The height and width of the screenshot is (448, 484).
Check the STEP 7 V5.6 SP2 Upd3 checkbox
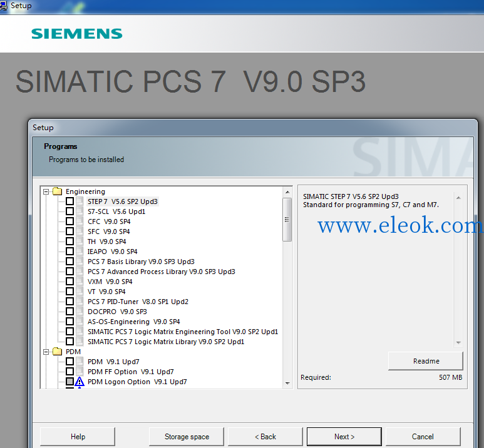click(x=70, y=201)
